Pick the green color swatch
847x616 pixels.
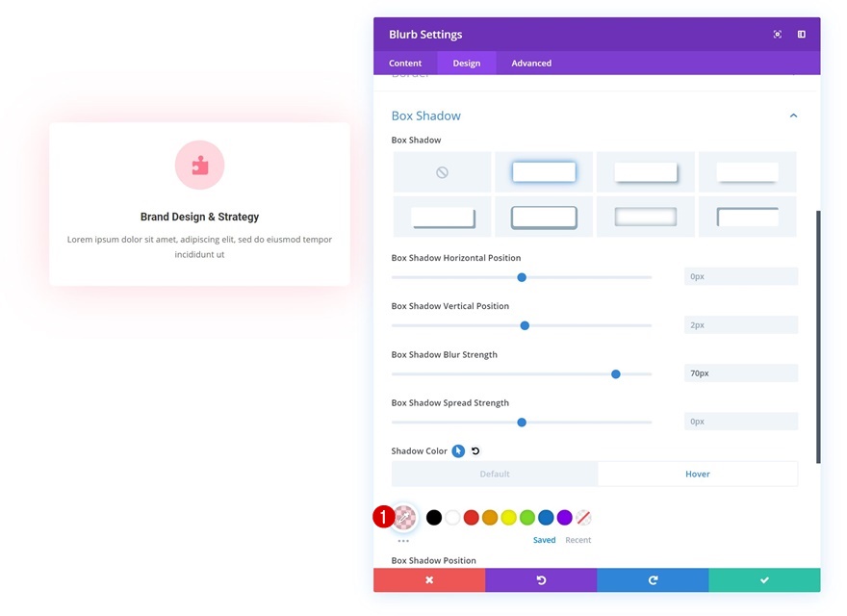point(527,518)
